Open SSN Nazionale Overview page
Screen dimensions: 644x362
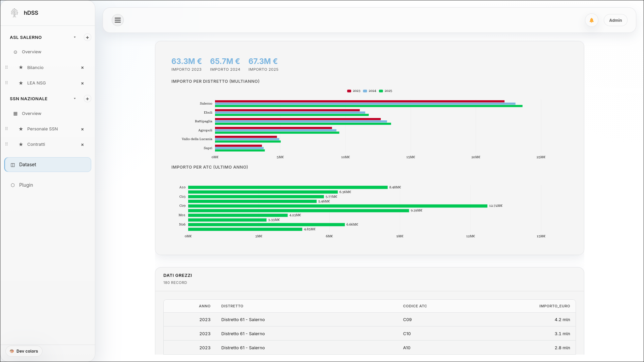coord(32,114)
